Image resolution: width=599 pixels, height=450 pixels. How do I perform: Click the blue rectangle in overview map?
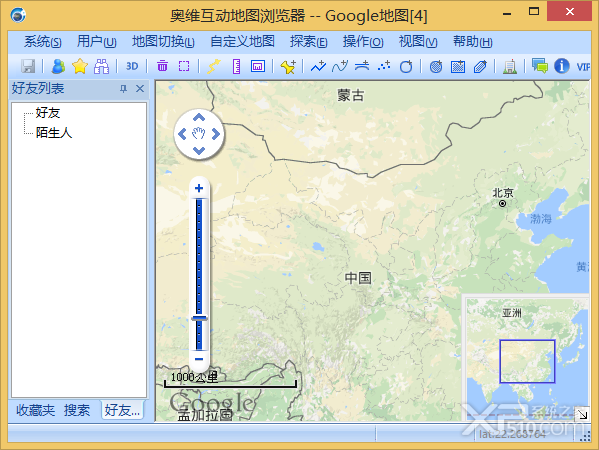(x=527, y=361)
